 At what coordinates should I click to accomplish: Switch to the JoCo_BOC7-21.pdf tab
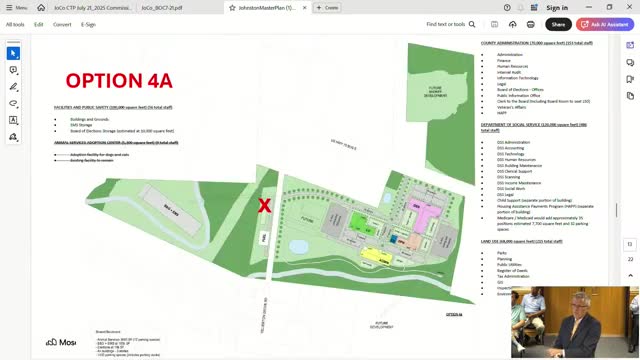pyautogui.click(x=162, y=8)
